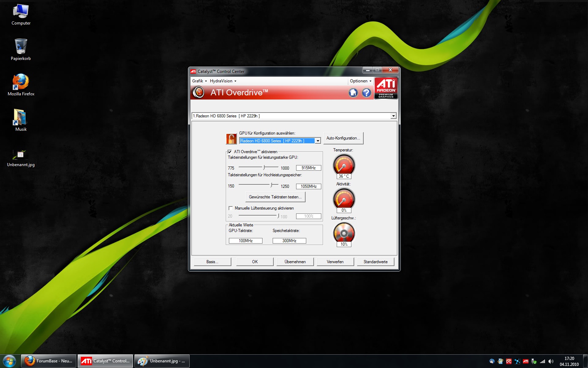This screenshot has height=368, width=588.
Task: Click the ATI Radeon Premium Graphics logo
Action: tap(386, 88)
